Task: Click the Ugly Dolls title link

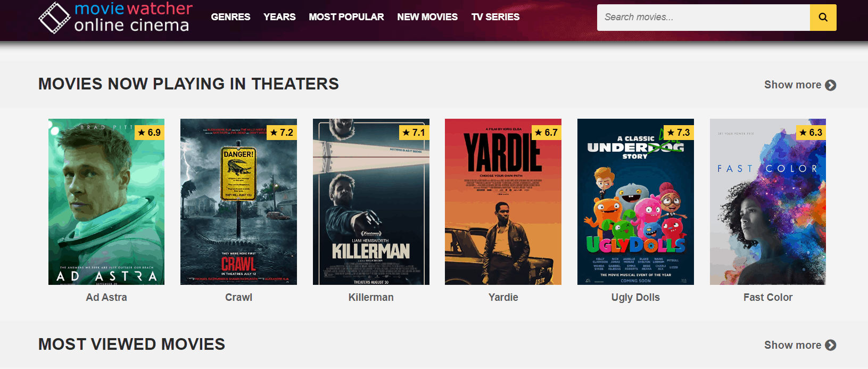Action: point(635,297)
